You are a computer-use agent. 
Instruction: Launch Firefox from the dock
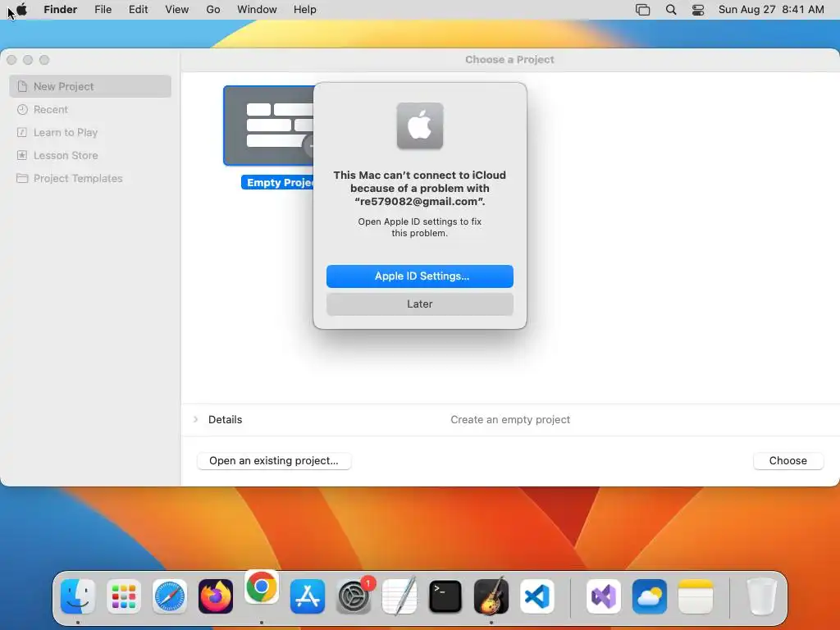point(216,596)
